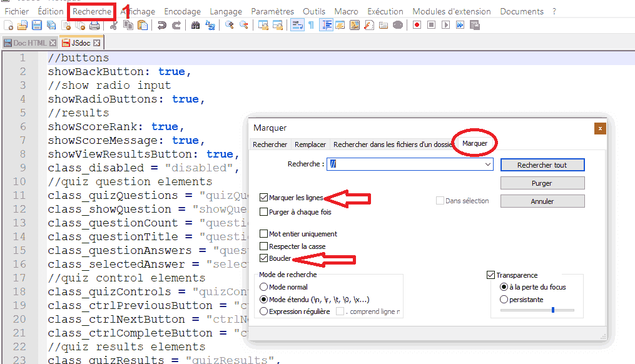The height and width of the screenshot is (364, 635).
Task: Open the Langage menu
Action: pos(226,11)
